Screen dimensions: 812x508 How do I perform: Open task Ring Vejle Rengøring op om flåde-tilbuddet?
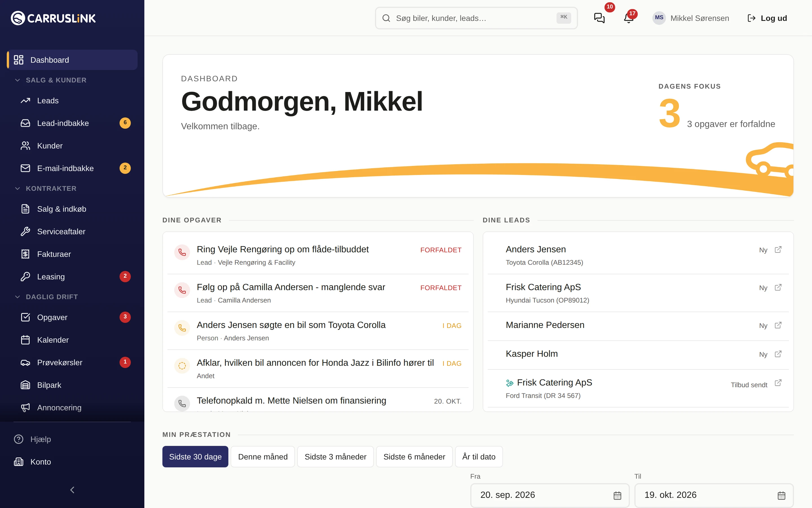coord(318,255)
